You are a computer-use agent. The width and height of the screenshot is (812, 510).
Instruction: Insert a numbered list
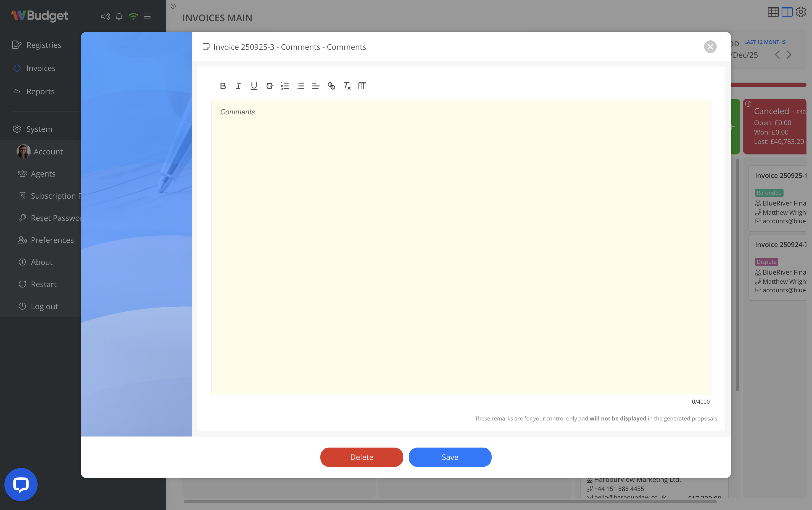click(x=285, y=86)
